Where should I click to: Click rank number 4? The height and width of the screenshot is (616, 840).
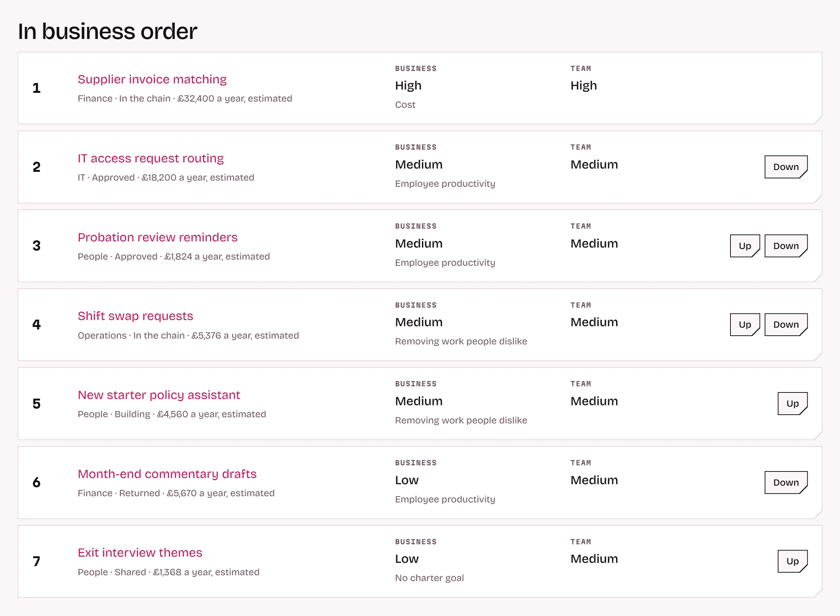point(36,325)
